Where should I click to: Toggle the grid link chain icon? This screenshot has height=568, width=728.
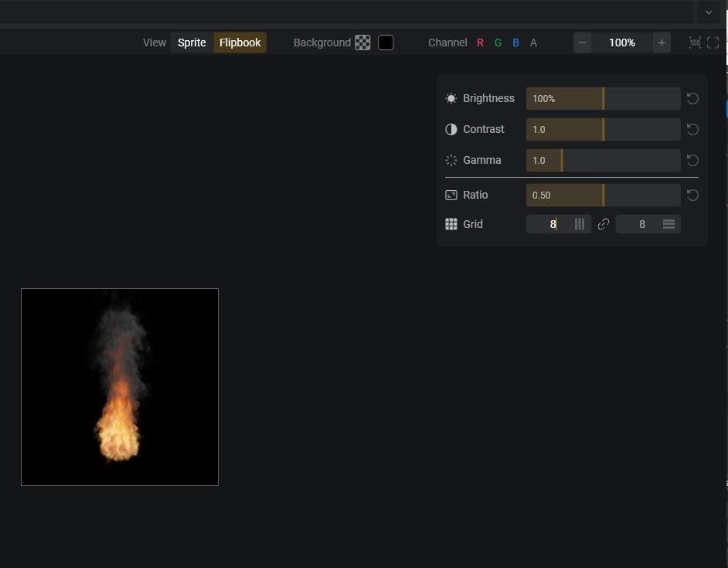(x=604, y=224)
